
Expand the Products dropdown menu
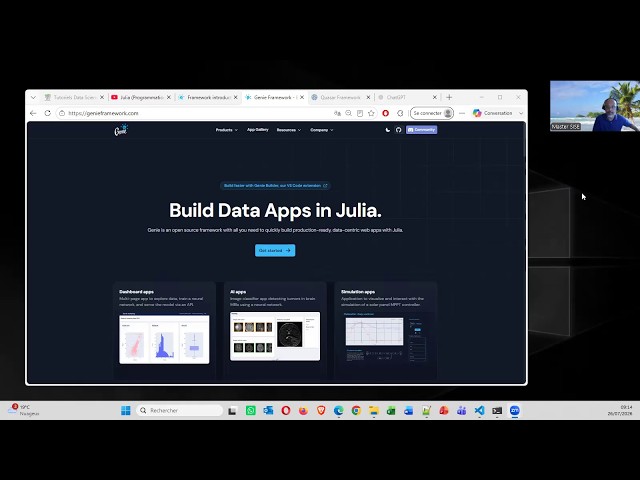coord(227,130)
